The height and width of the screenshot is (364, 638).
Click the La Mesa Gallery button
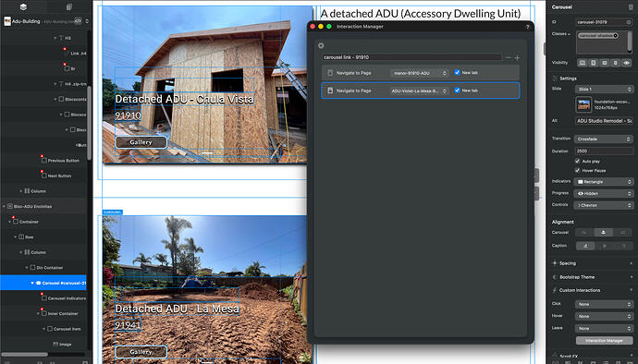pyautogui.click(x=141, y=352)
